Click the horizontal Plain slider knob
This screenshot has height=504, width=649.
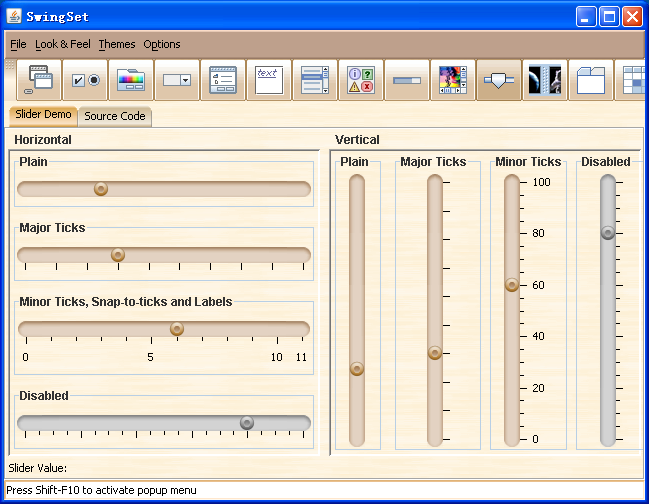101,189
